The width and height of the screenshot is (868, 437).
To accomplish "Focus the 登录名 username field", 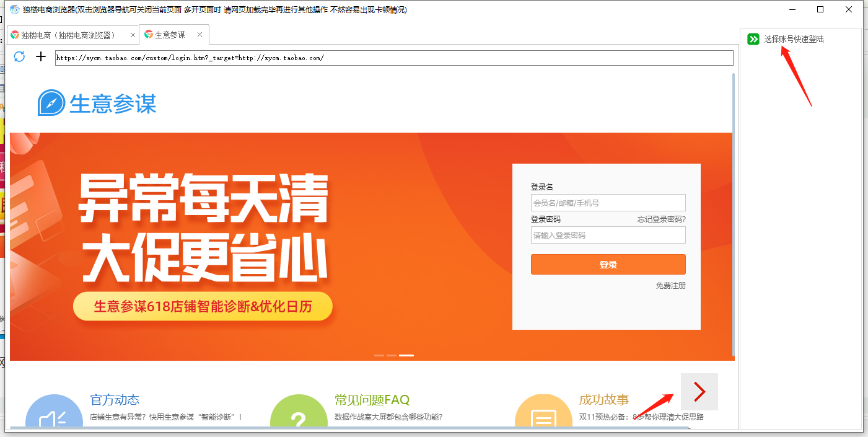I will tap(608, 203).
